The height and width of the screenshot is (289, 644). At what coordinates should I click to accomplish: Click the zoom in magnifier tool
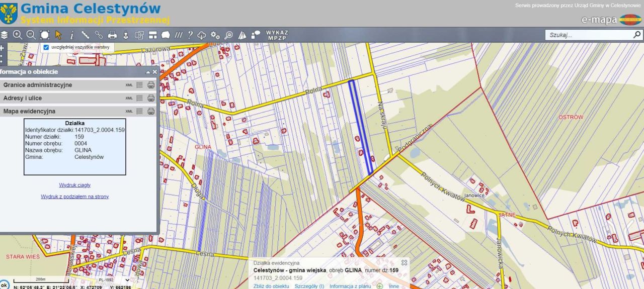(18, 35)
